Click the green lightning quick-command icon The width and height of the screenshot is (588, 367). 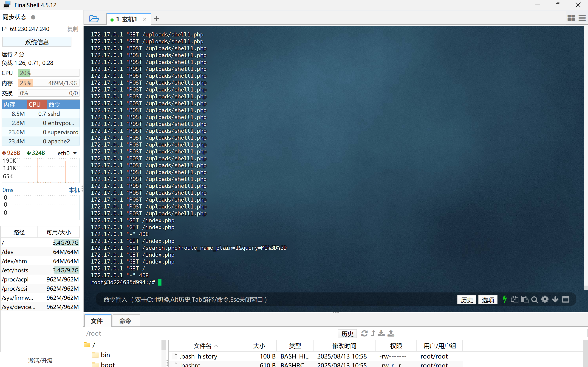[x=505, y=299]
